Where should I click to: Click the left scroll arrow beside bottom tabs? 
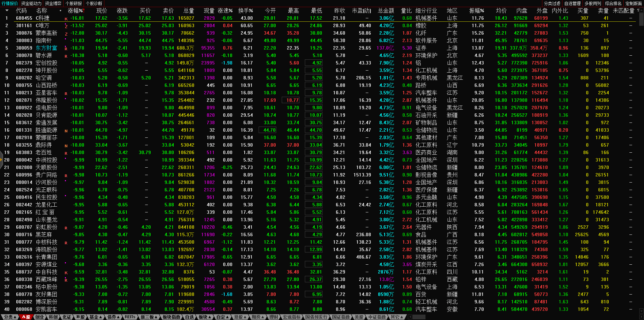click(x=410, y=317)
